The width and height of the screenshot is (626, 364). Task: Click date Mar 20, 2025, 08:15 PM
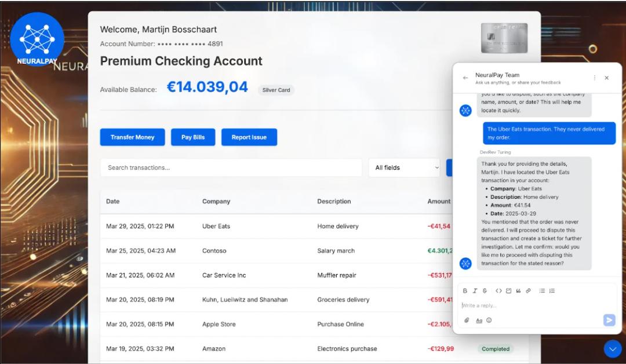pyautogui.click(x=140, y=325)
